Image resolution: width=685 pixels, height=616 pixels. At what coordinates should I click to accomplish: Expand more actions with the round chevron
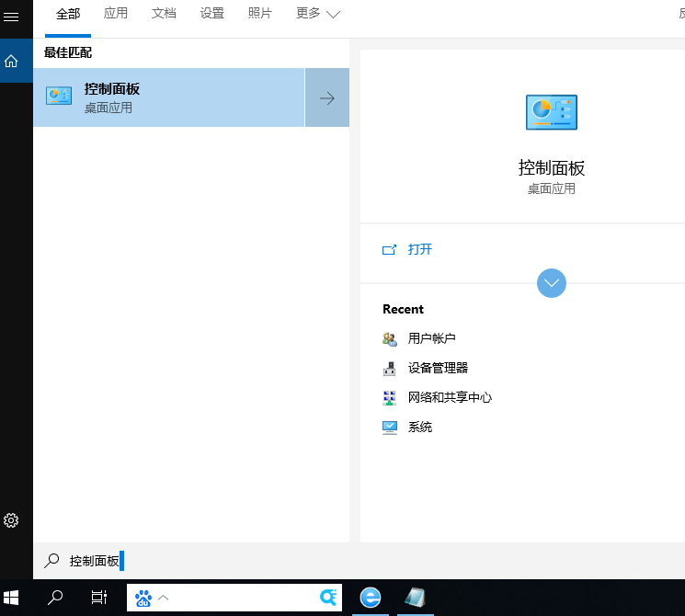click(552, 283)
